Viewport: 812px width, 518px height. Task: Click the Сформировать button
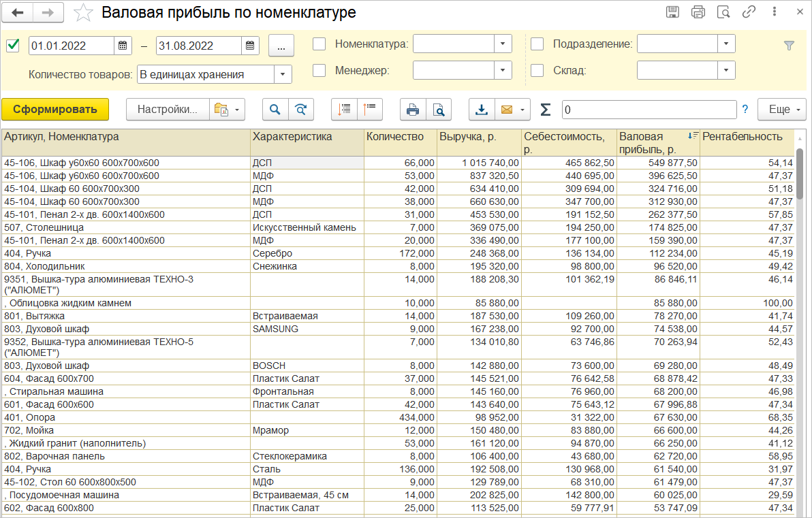pos(54,110)
